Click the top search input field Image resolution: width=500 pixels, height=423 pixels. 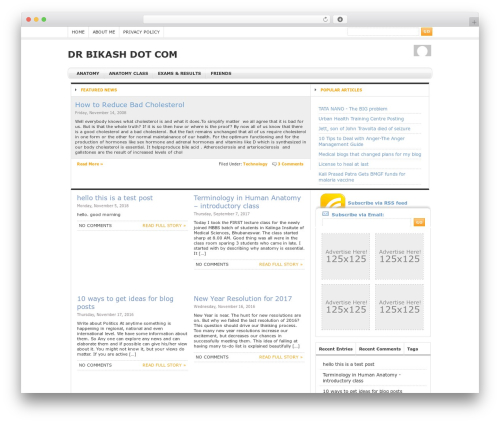(383, 32)
